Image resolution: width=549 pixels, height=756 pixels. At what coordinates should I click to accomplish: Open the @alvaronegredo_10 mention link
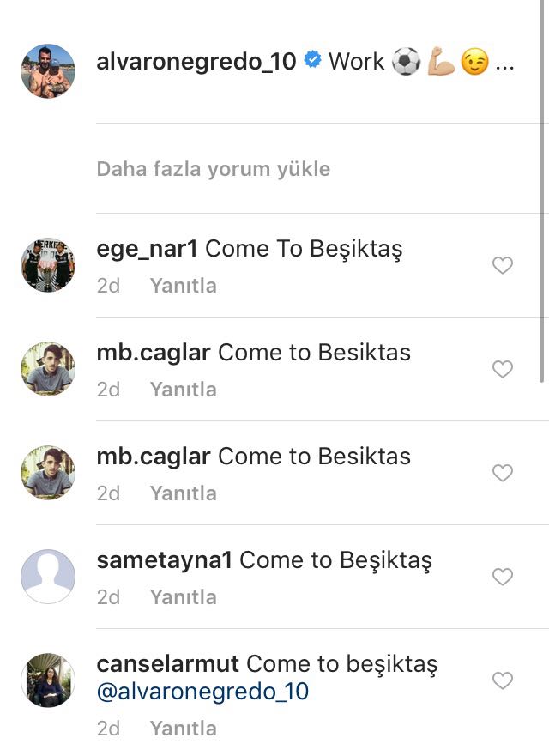(202, 692)
